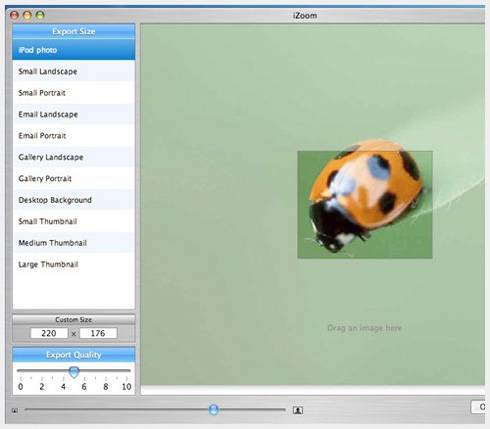Image resolution: width=490 pixels, height=429 pixels.
Task: Select the Small Portrait size
Action: coord(74,93)
